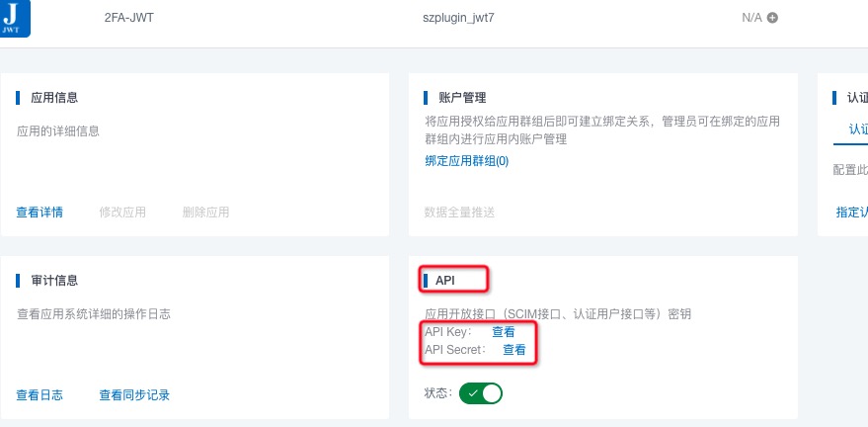Click the 应用信息 section header
Screen dimensions: 868x427
pos(54,98)
